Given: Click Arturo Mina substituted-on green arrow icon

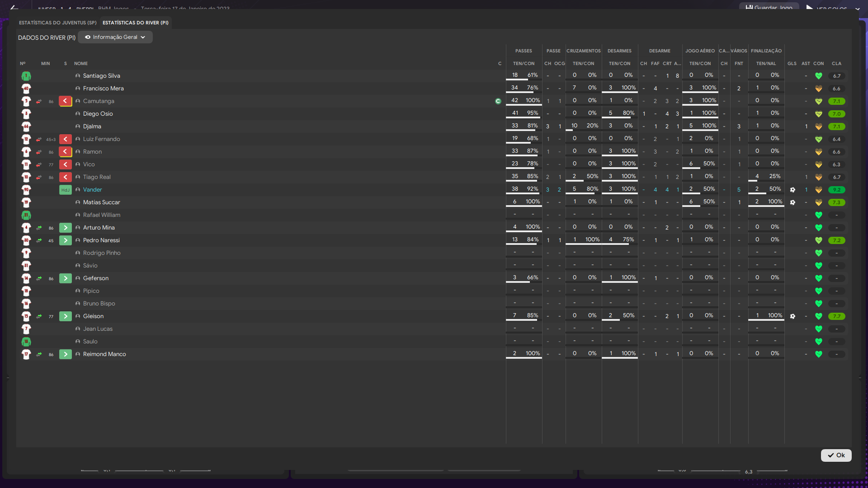Looking at the screenshot, I should pyautogui.click(x=66, y=228).
